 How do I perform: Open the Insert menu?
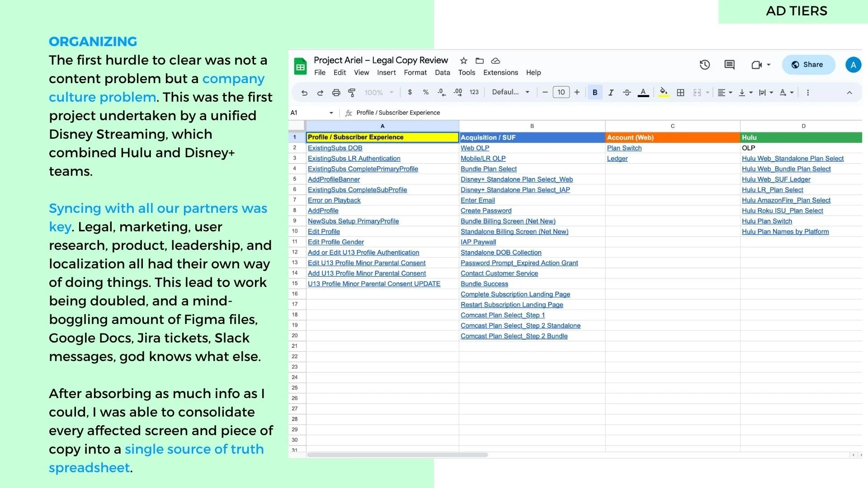click(x=387, y=73)
